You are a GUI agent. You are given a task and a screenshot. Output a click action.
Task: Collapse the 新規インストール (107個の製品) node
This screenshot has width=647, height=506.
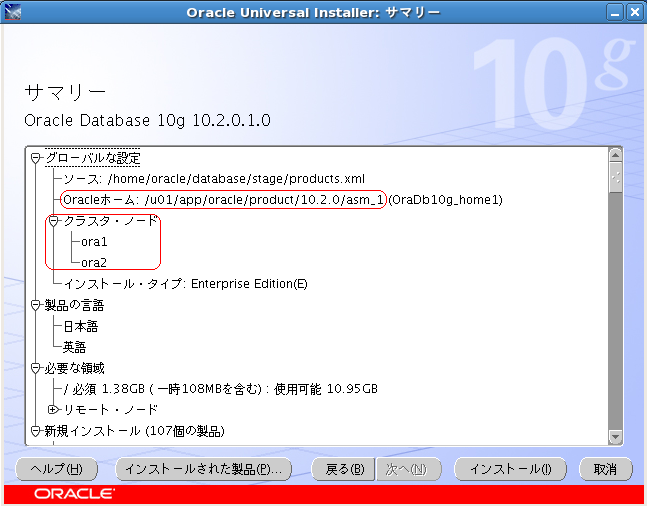[36, 431]
